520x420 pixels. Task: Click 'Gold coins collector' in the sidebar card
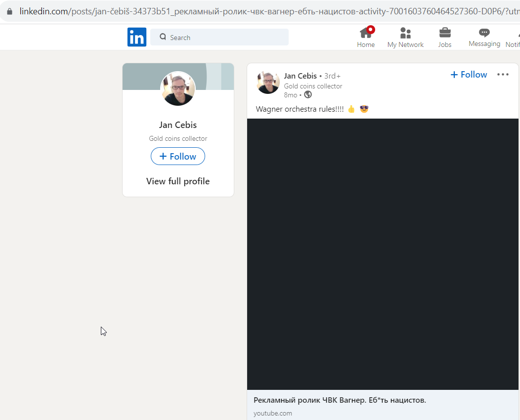[178, 138]
